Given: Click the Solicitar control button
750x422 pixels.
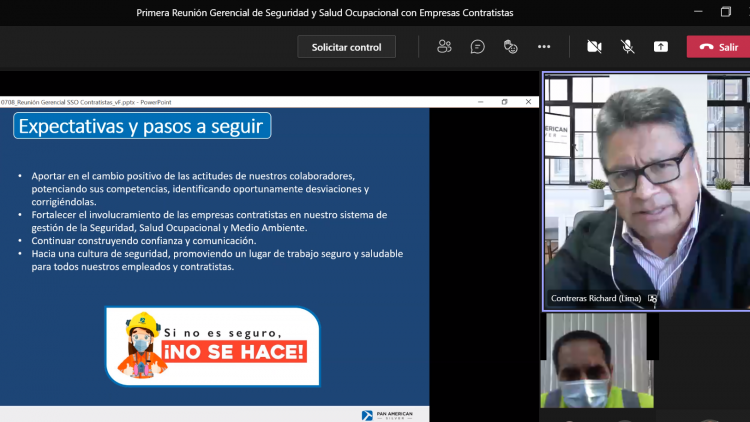Looking at the screenshot, I should (346, 47).
